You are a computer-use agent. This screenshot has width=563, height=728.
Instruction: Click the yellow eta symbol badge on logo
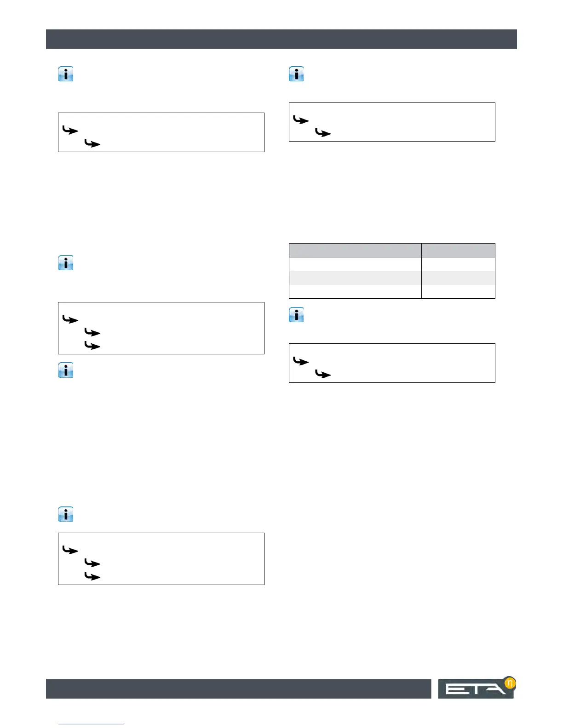click(509, 683)
